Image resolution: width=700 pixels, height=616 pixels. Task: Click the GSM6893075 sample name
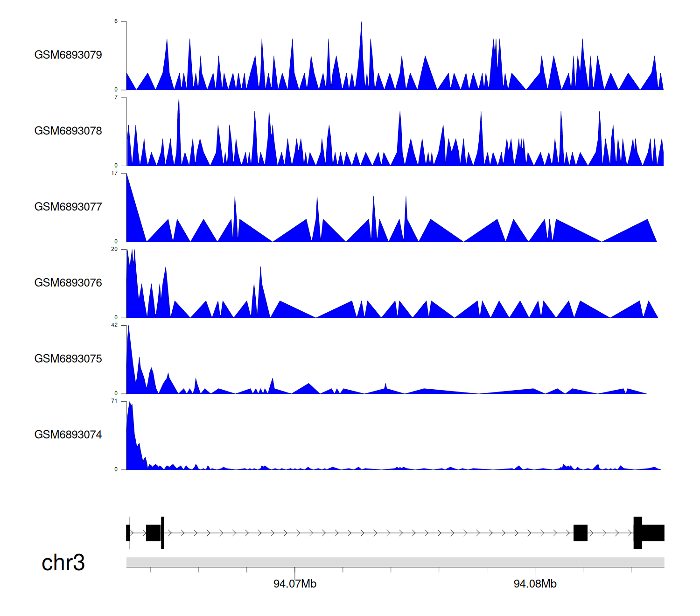click(x=68, y=359)
